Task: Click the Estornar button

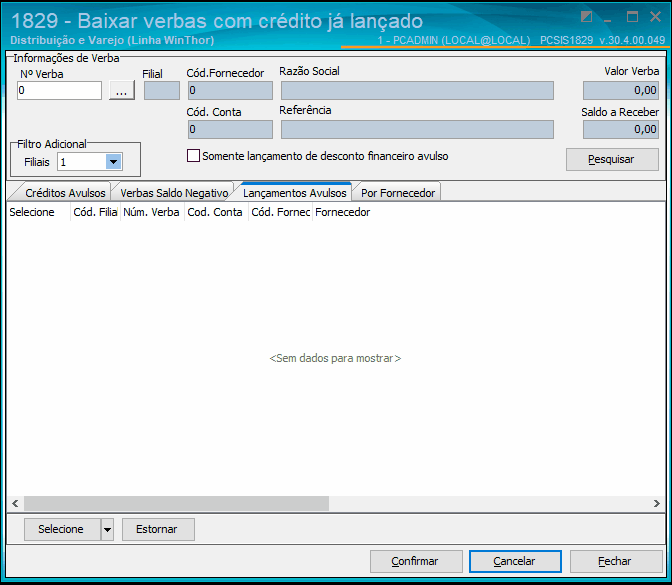Action: [158, 529]
